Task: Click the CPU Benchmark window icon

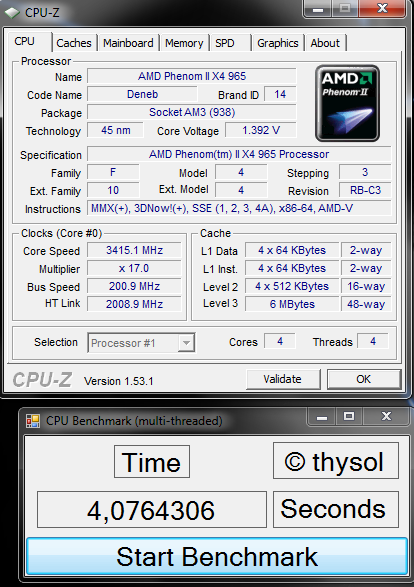Action: point(33,421)
